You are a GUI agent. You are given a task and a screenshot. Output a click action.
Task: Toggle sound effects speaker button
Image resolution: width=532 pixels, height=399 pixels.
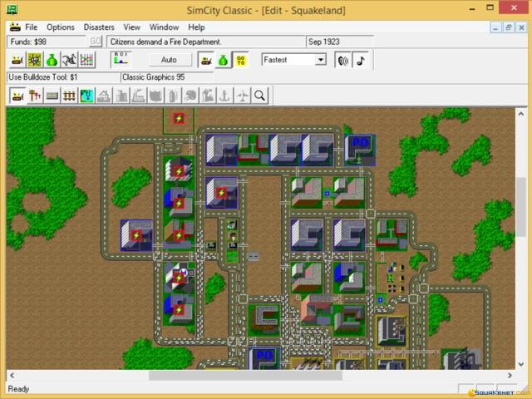pos(343,60)
